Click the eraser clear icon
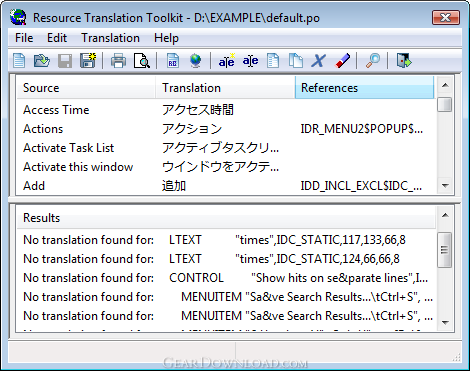The image size is (470, 371). tap(342, 61)
